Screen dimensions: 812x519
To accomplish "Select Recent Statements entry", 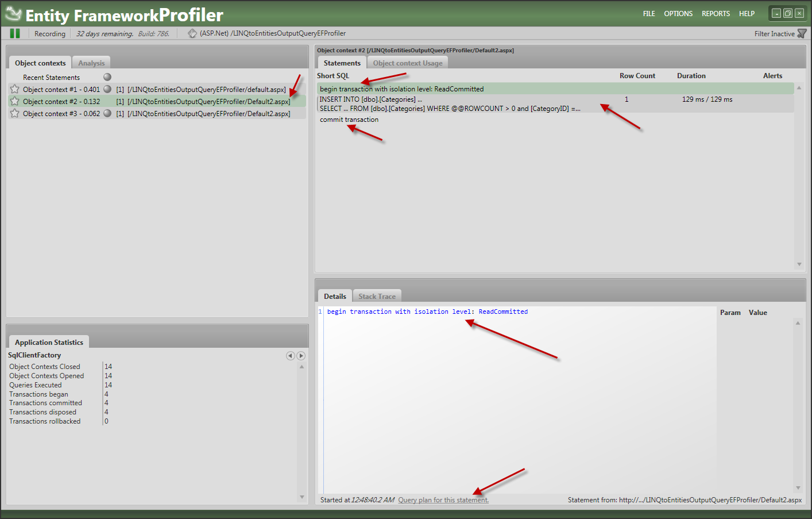I will coord(51,78).
